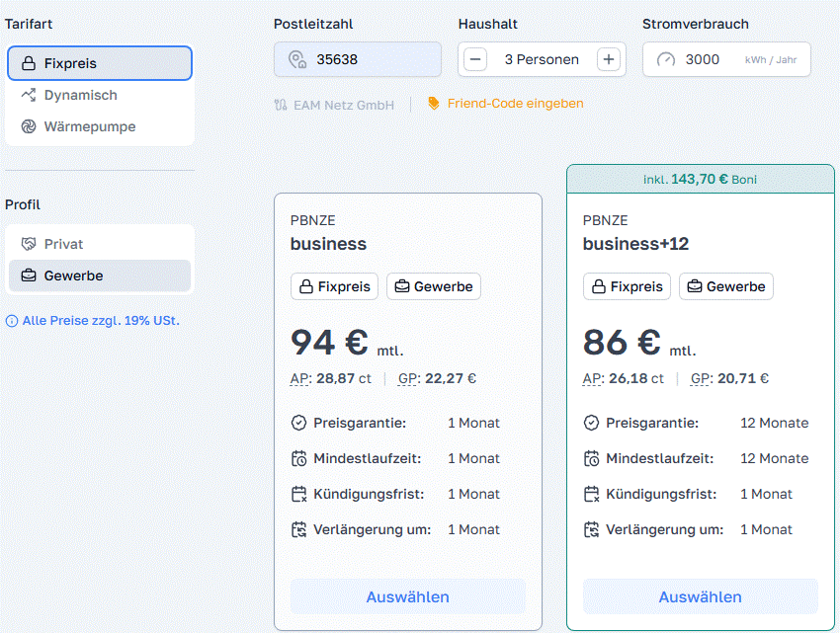This screenshot has width=840, height=633.
Task: Click the info icon beside the USt. notice
Action: (x=12, y=321)
